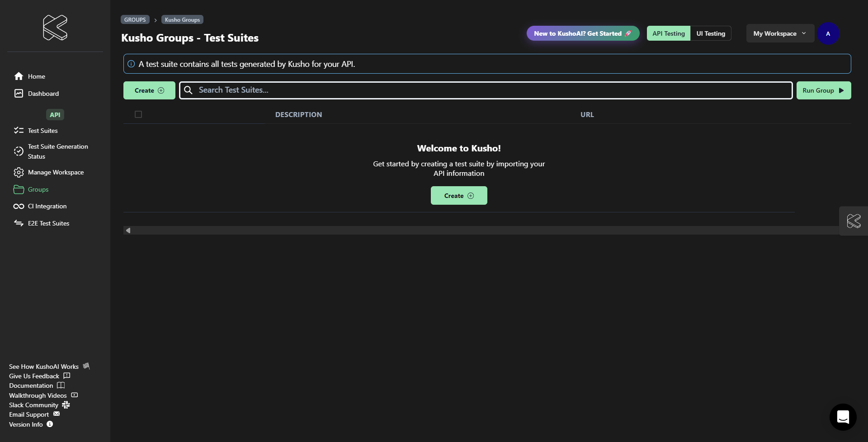Click the Run Group button
Image resolution: width=868 pixels, height=442 pixels.
823,90
